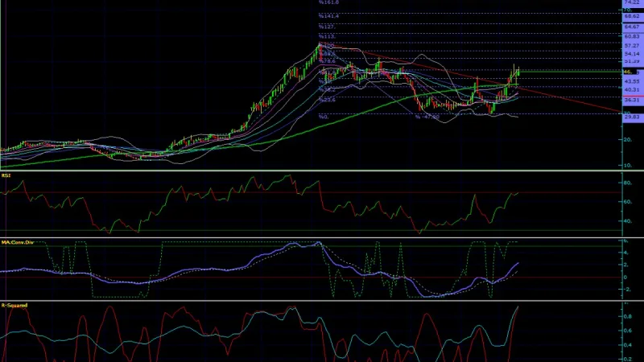Select the MA.Conv.Div panel label
Screen dimensions: 644x362
[17, 243]
